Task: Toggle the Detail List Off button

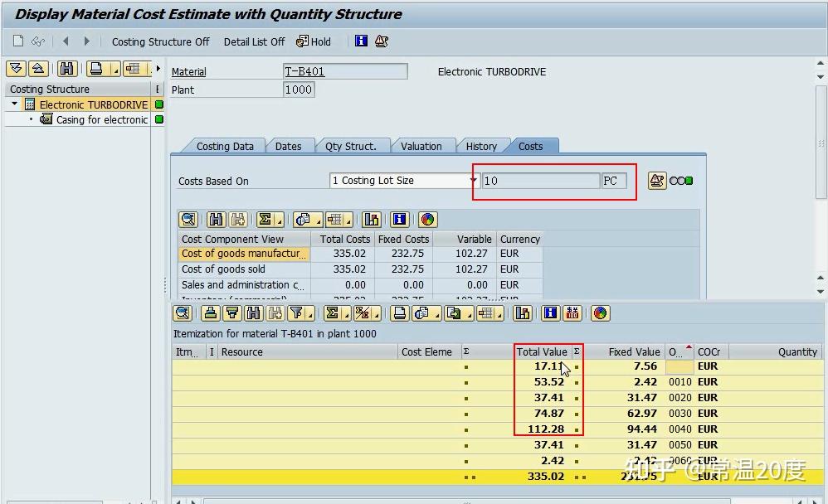Action: click(254, 41)
